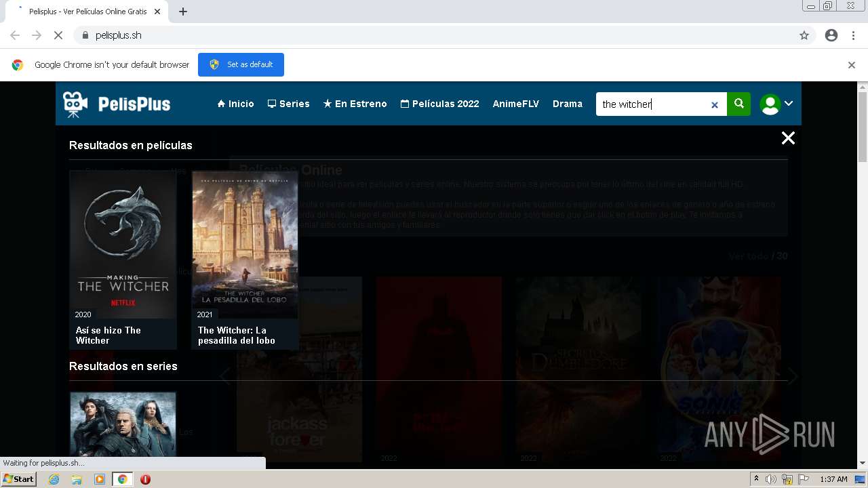Image resolution: width=868 pixels, height=488 pixels.
Task: Click the address bar URL pelisplus.sh
Action: point(119,35)
